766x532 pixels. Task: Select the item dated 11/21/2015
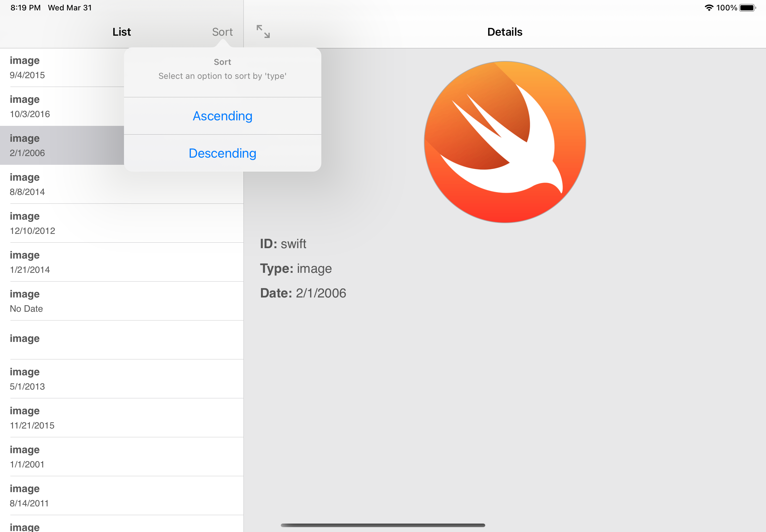point(122,418)
